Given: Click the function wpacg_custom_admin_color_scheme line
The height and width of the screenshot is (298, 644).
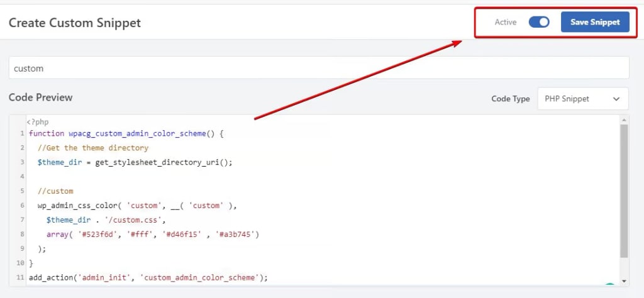Looking at the screenshot, I should tap(126, 133).
